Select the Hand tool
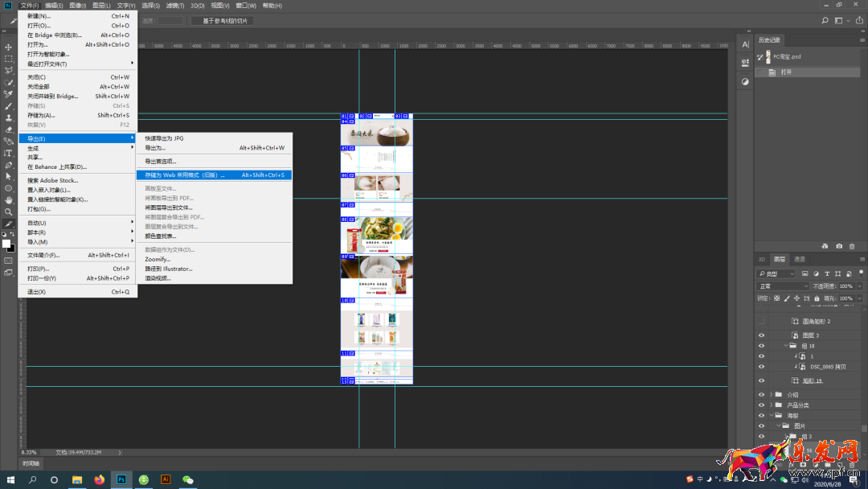The width and height of the screenshot is (868, 489). (9, 199)
